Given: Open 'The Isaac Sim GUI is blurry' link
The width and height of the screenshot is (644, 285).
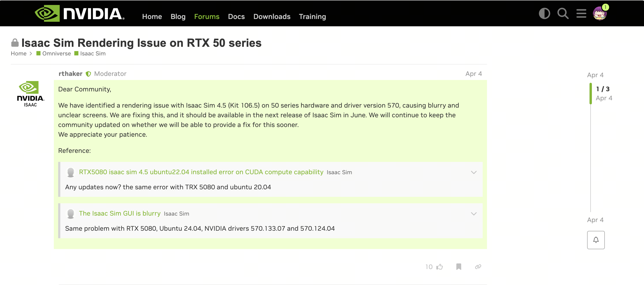Looking at the screenshot, I should (120, 213).
